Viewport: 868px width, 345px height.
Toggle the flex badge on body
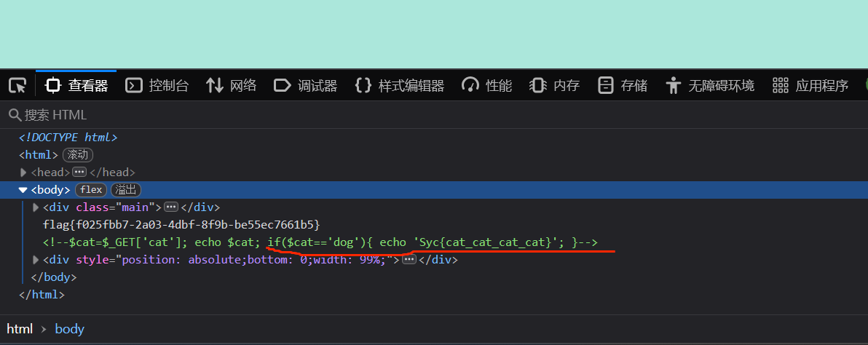[91, 190]
